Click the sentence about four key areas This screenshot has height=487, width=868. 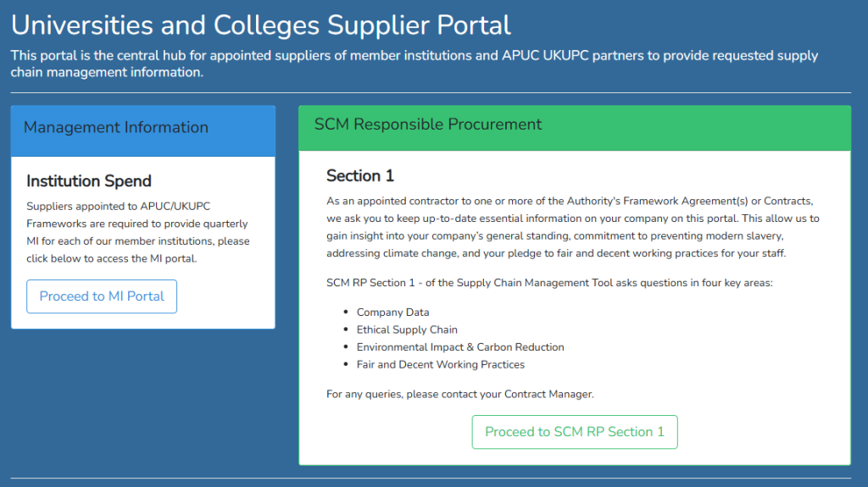[549, 282]
